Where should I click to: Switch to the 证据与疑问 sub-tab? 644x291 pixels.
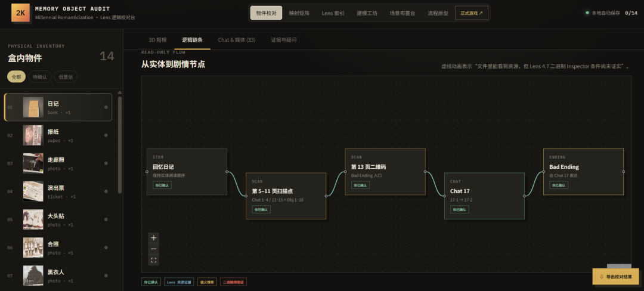coord(284,40)
